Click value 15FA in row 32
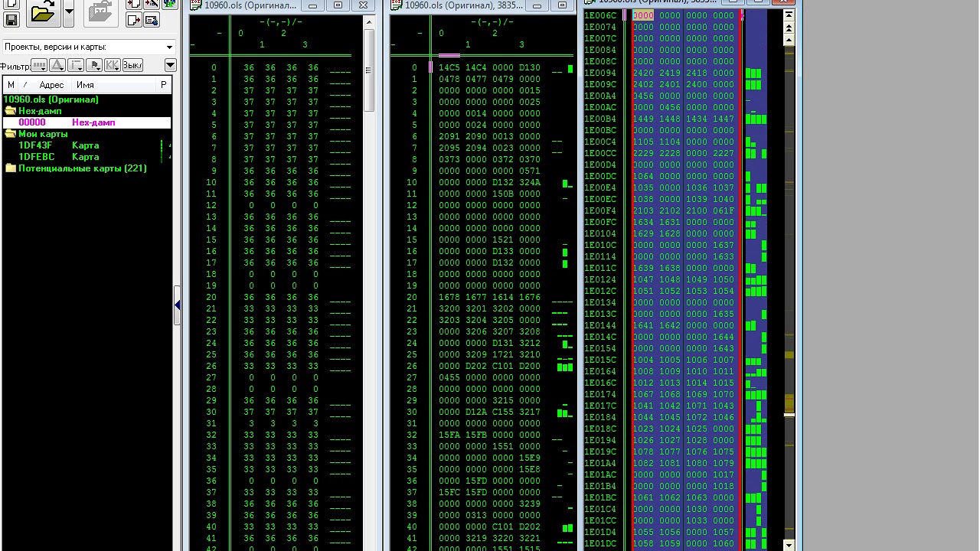 tap(449, 435)
